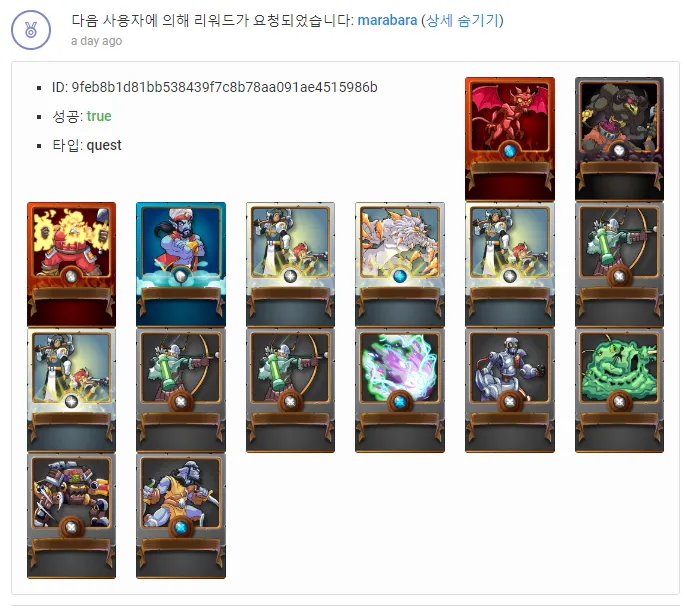
Task: Select the white spiked dragon card
Action: pyautogui.click(x=400, y=264)
